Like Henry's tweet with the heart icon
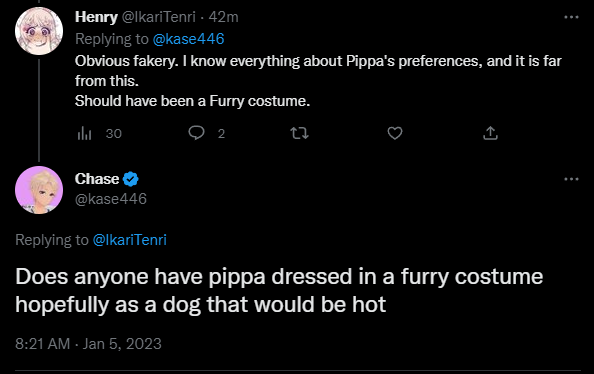Image resolution: width=594 pixels, height=374 pixels. coord(395,133)
